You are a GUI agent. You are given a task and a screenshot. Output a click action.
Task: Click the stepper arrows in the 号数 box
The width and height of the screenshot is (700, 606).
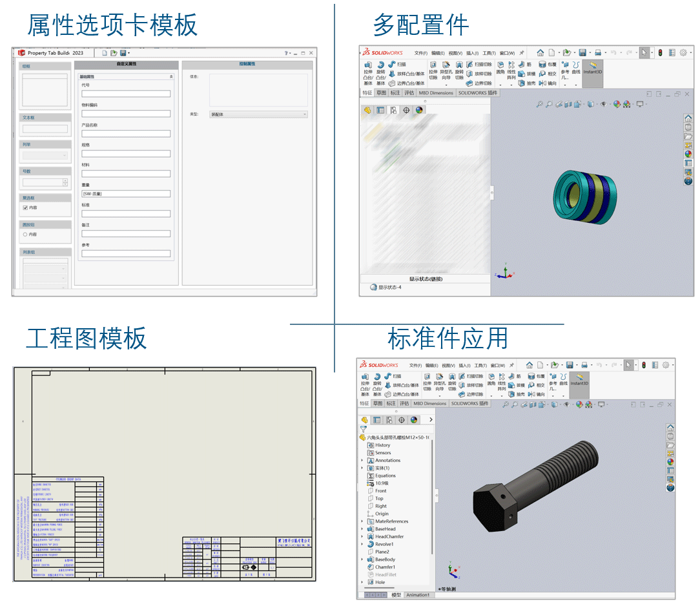[x=65, y=182]
